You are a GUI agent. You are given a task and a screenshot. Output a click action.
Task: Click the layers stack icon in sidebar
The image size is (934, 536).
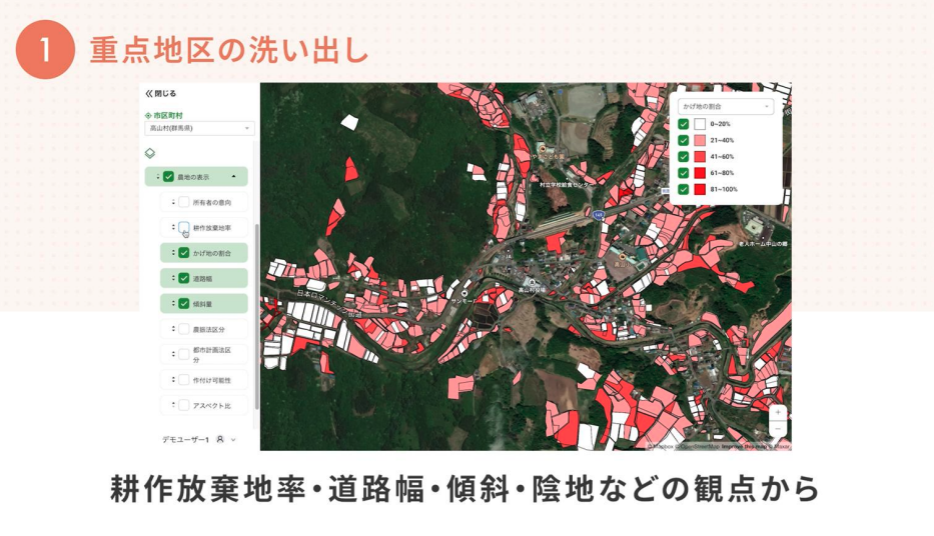150,153
